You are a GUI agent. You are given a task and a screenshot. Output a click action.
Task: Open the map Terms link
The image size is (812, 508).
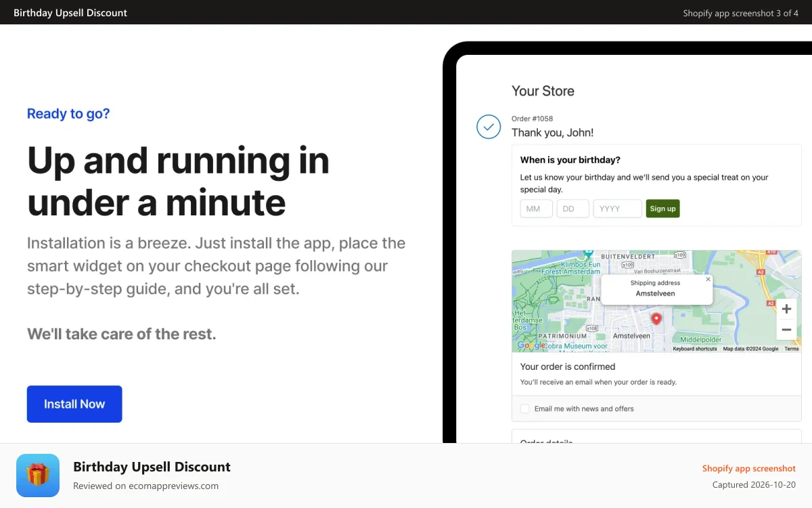[792, 349]
